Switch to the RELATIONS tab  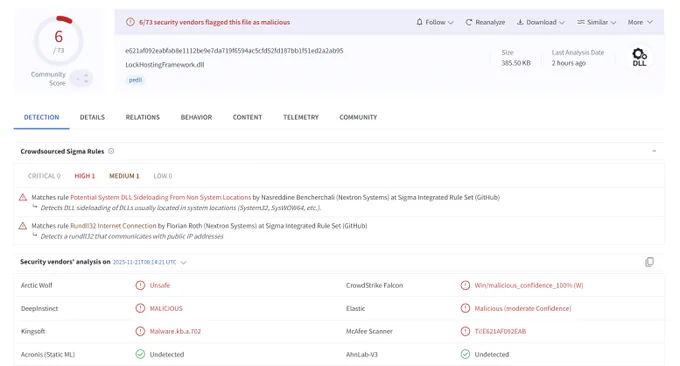[x=143, y=118]
